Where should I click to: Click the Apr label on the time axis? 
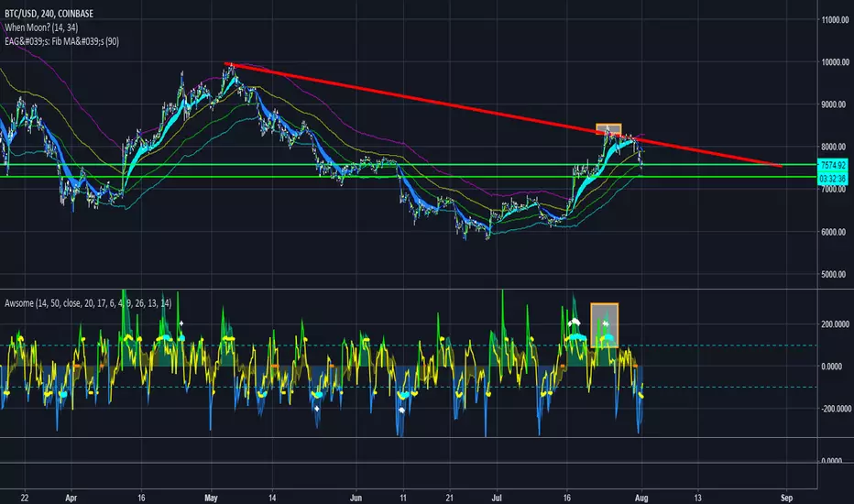tap(71, 498)
